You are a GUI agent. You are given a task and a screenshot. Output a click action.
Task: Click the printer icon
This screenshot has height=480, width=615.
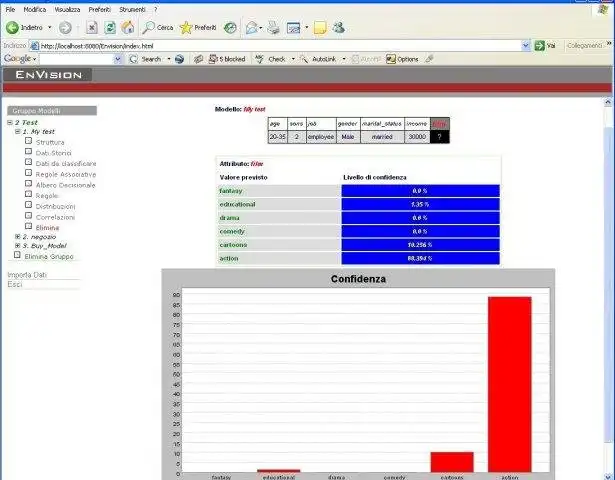[x=273, y=27]
